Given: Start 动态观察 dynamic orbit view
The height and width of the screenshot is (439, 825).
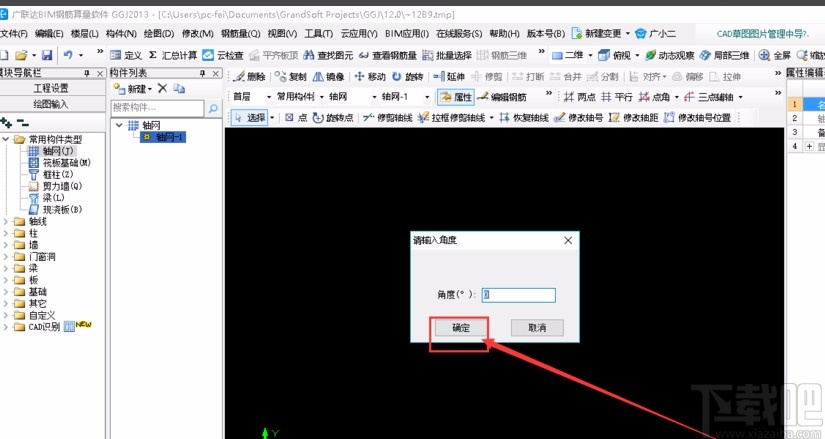Looking at the screenshot, I should tap(669, 55).
